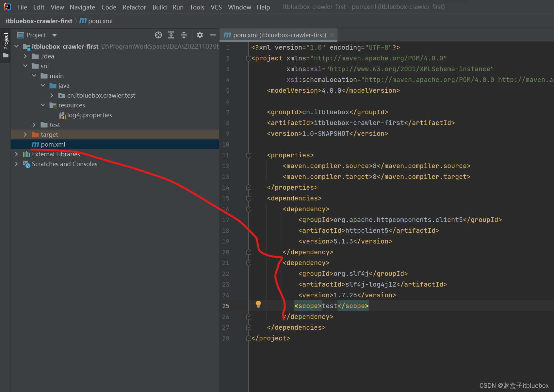Viewport: 554px width, 392px height.
Task: Open the Code menu
Action: tap(109, 7)
